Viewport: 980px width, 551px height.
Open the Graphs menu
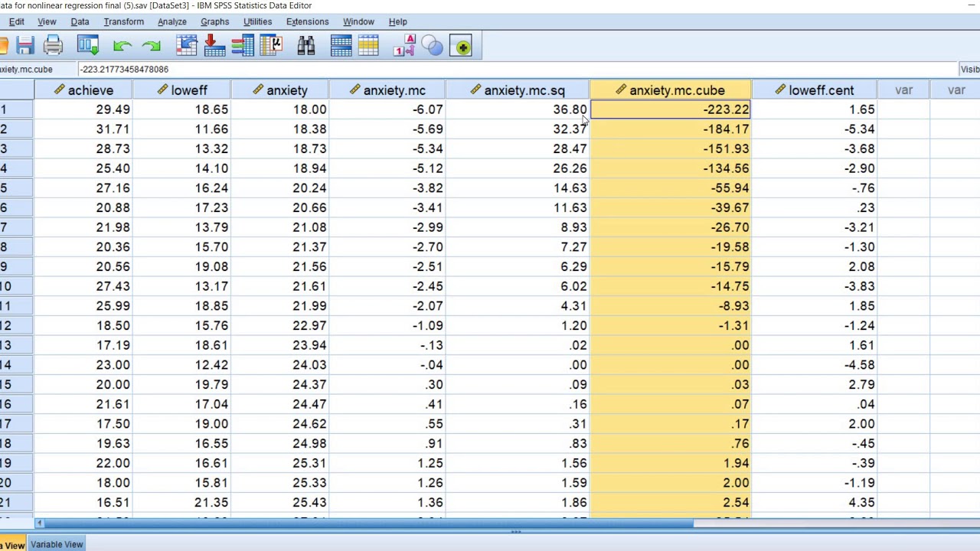point(215,21)
